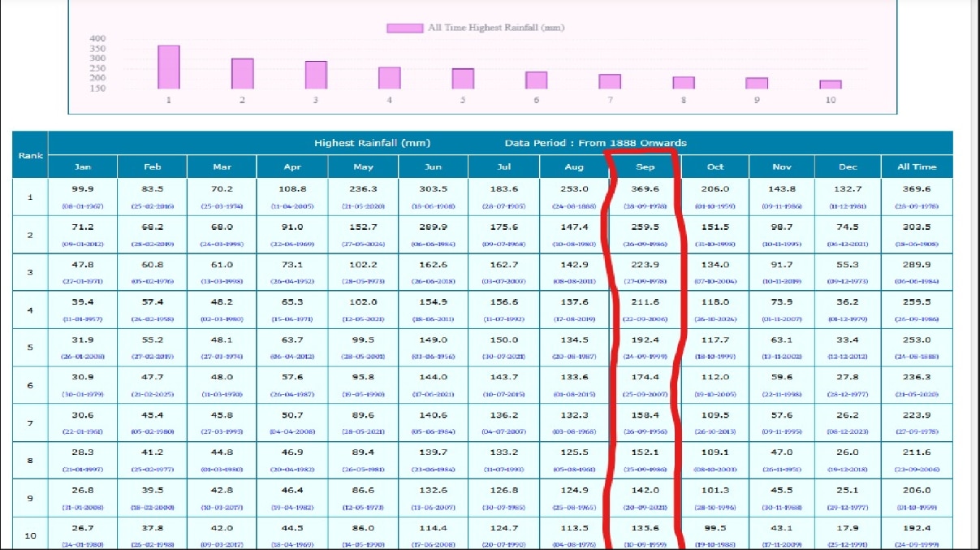Click the 99.9 rainfall cell under Jan
980x550 pixels.
tap(83, 188)
